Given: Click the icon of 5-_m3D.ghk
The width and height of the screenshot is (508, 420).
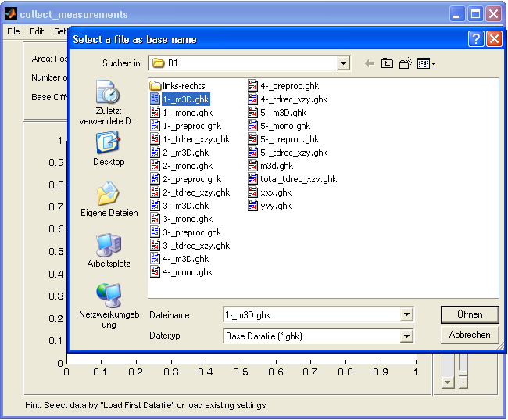Looking at the screenshot, I should pyautogui.click(x=253, y=113).
